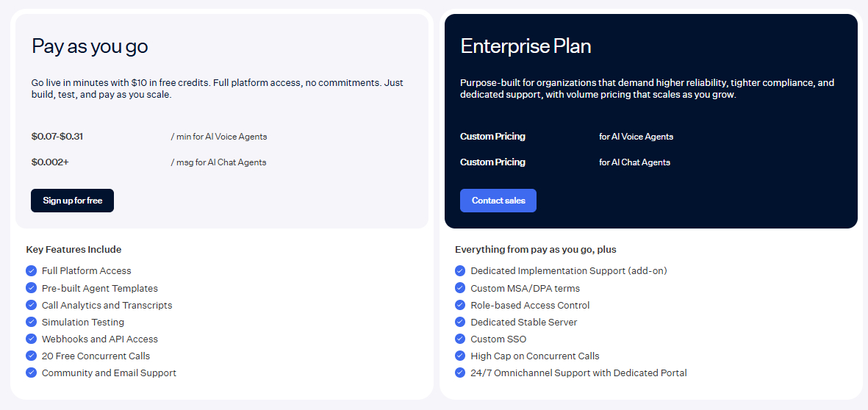The image size is (868, 410).
Task: Click checkmark beside Community and Email Support
Action: [x=31, y=373]
